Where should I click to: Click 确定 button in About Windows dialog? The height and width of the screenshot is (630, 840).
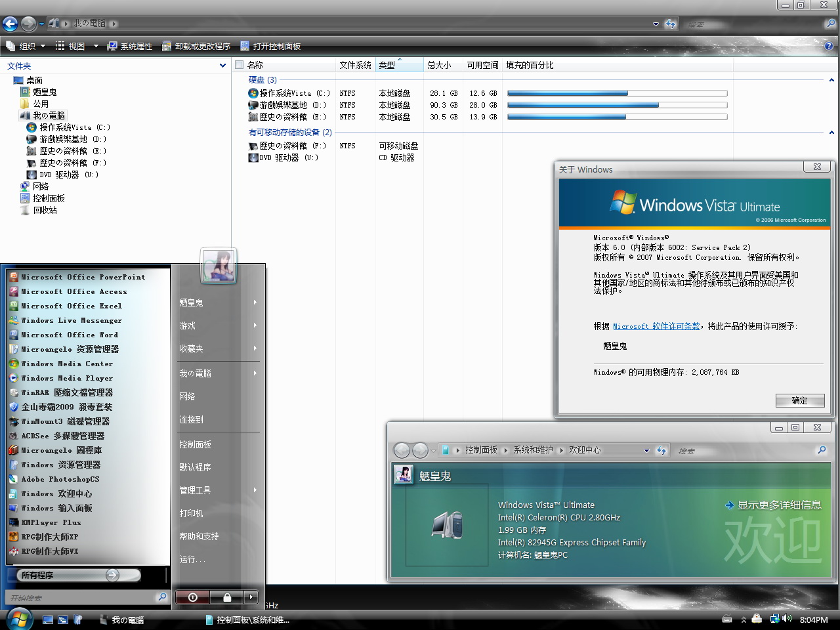point(799,400)
